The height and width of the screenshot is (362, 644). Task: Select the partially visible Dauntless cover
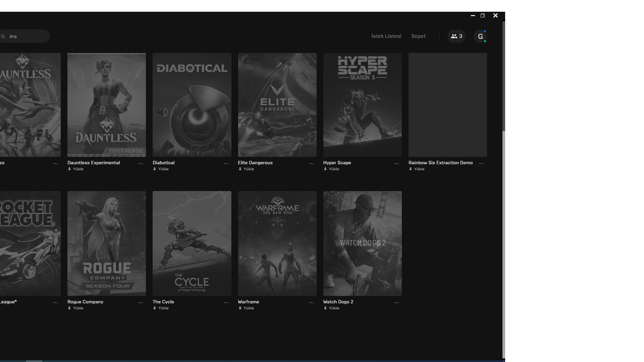(x=30, y=105)
